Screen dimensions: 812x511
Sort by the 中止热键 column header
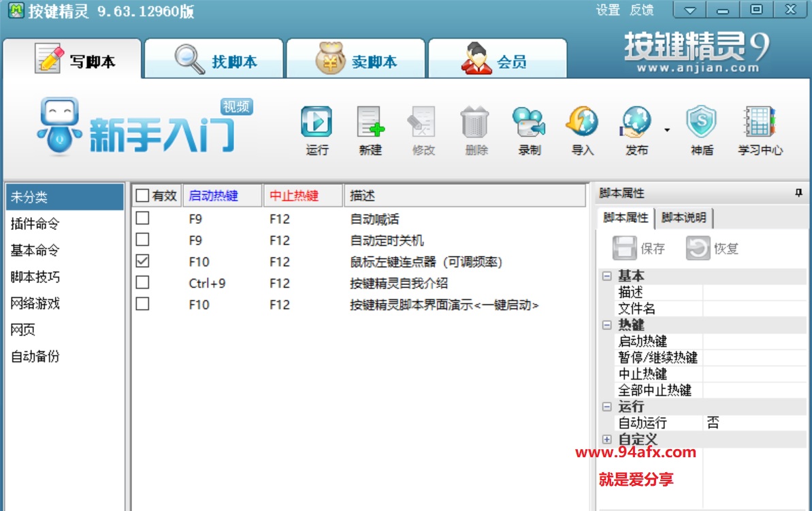[x=303, y=196]
